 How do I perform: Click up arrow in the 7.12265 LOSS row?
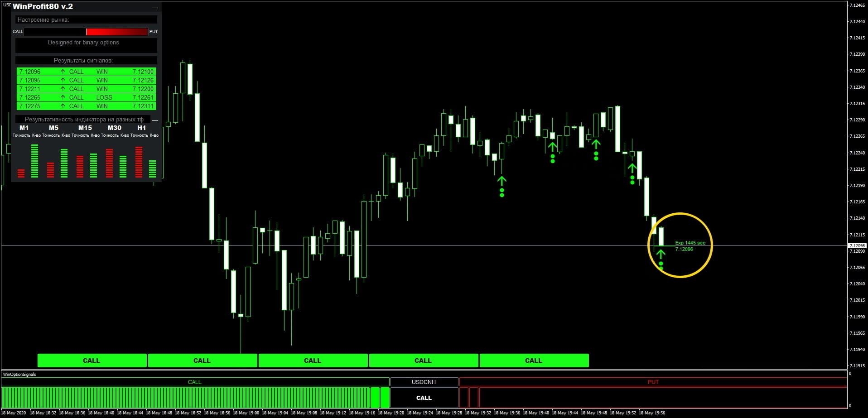point(63,97)
